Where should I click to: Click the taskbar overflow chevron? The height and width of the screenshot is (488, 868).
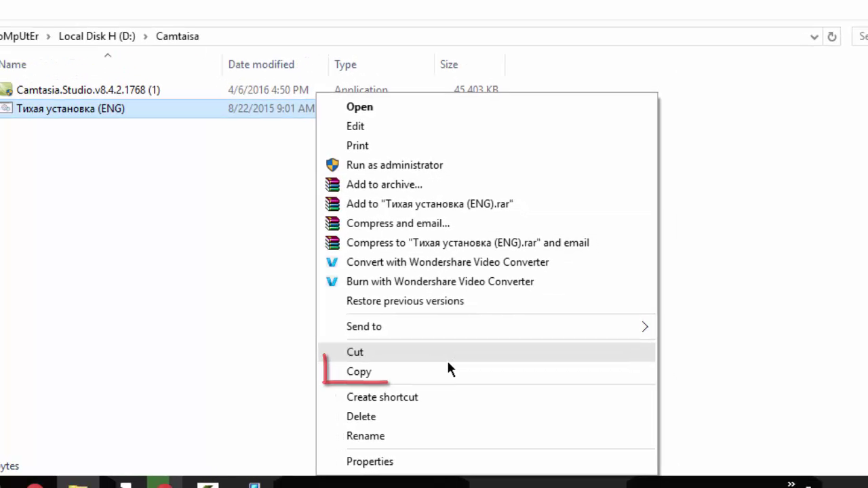click(791, 485)
